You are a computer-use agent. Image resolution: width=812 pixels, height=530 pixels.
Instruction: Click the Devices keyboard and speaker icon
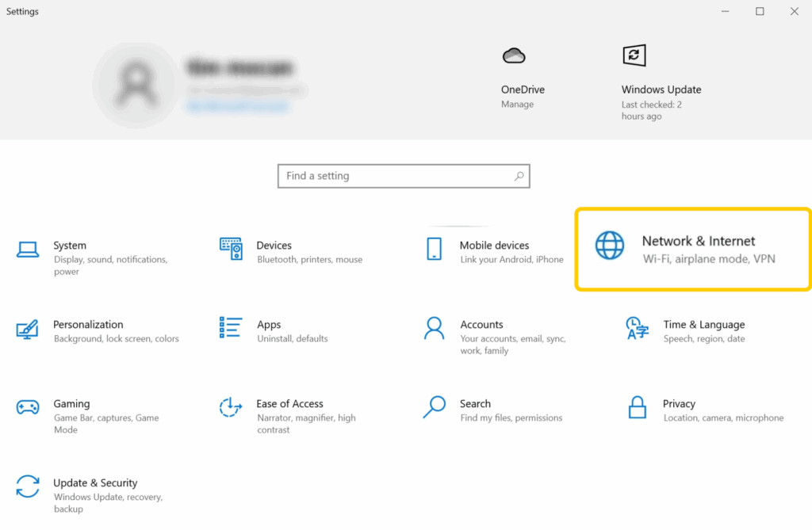click(x=231, y=249)
